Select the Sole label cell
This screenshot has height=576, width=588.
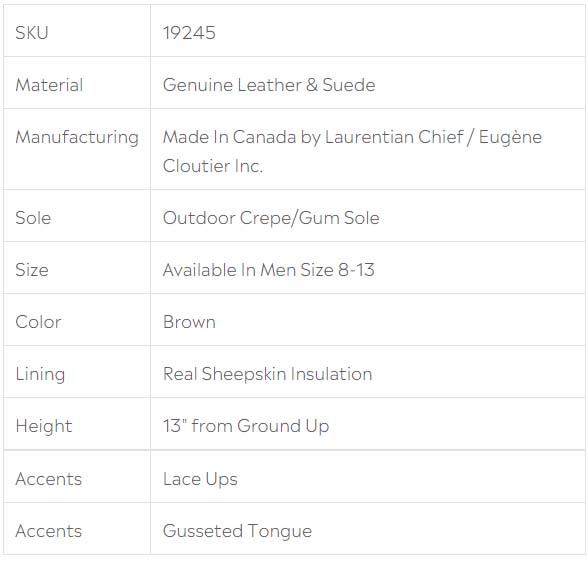point(77,216)
